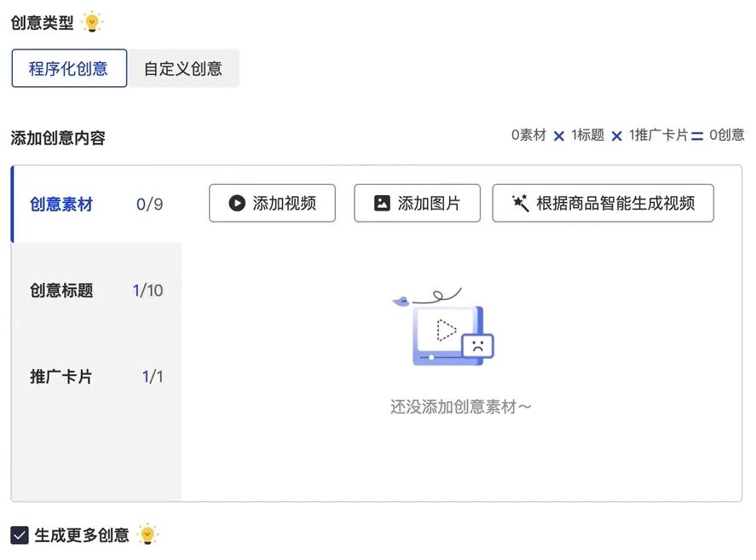Click the sad-face image placeholder icon
The width and height of the screenshot is (756, 560).
[478, 346]
